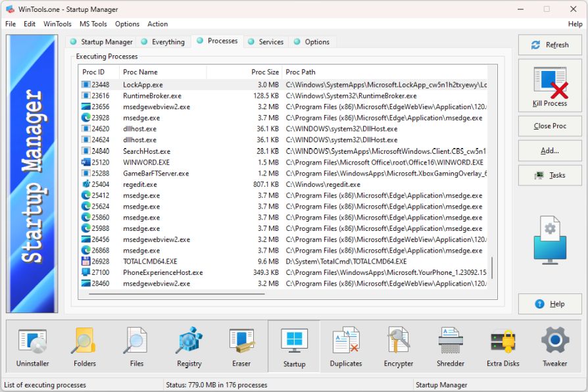The height and width of the screenshot is (392, 588).
Task: Open the File menu
Action: pos(11,24)
